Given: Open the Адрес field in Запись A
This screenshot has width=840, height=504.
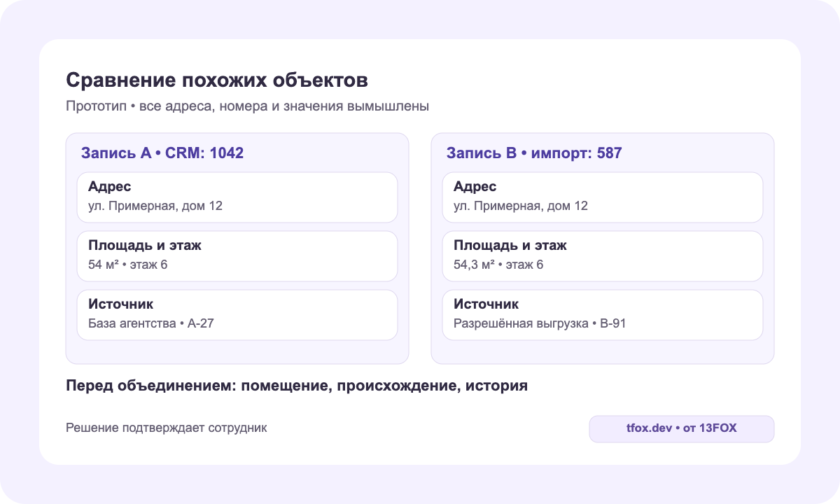Looking at the screenshot, I should click(237, 197).
